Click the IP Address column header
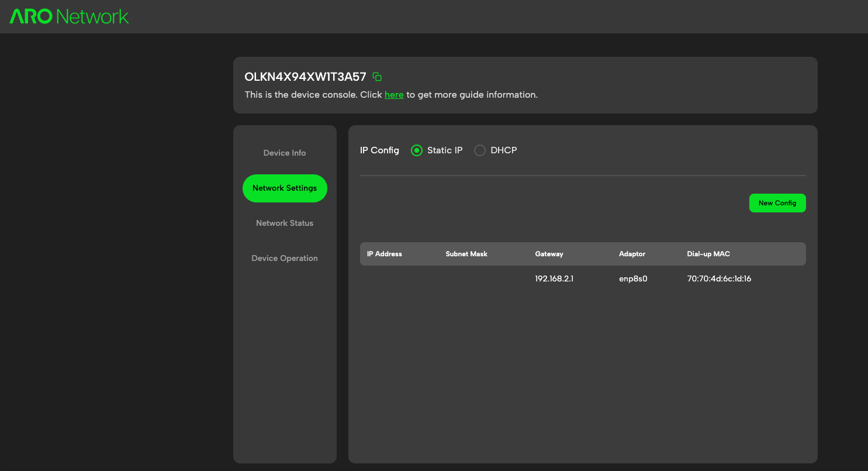Screen dimensions: 868x471 [383, 254]
